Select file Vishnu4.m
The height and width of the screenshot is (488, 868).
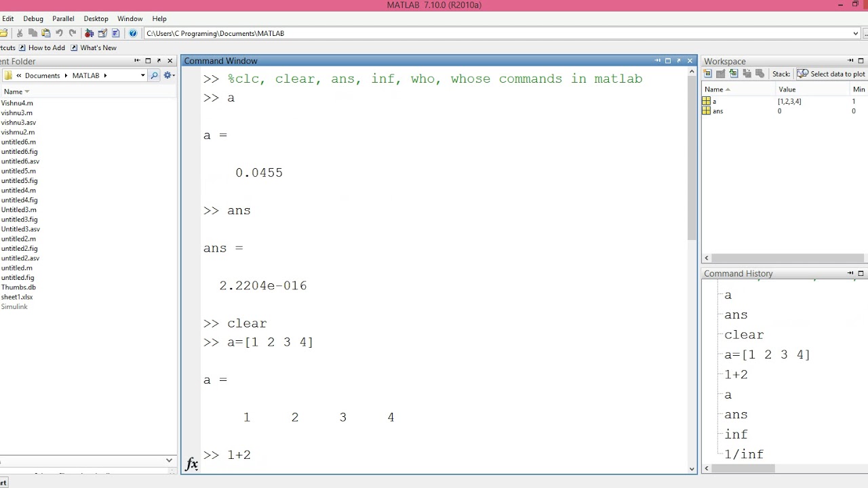click(17, 103)
